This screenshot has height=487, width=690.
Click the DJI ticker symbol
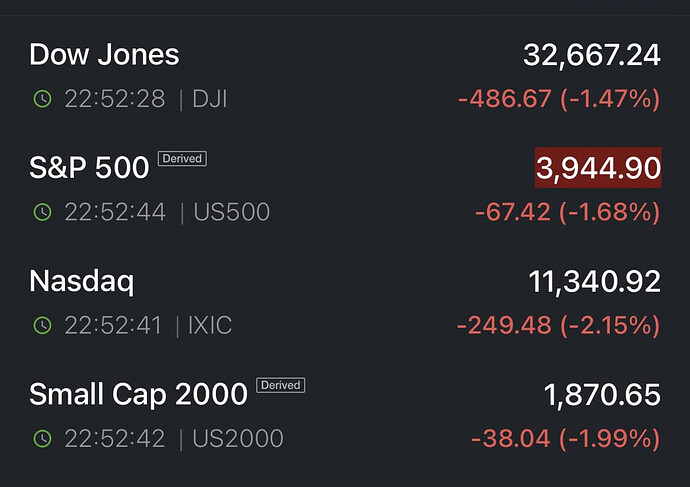point(210,99)
